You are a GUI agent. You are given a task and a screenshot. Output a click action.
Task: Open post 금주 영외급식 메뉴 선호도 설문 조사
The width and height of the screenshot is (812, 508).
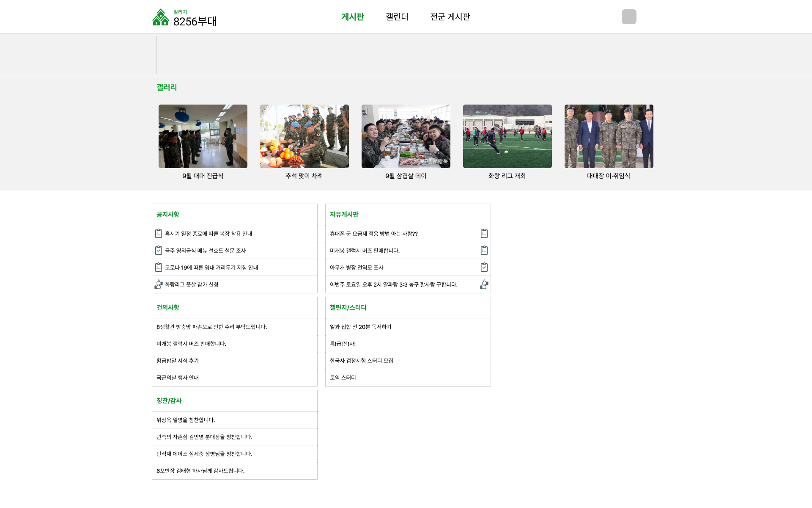[206, 251]
